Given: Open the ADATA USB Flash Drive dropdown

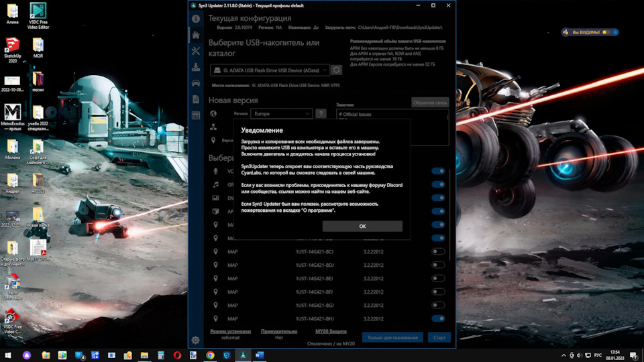Looking at the screenshot, I should (x=270, y=70).
